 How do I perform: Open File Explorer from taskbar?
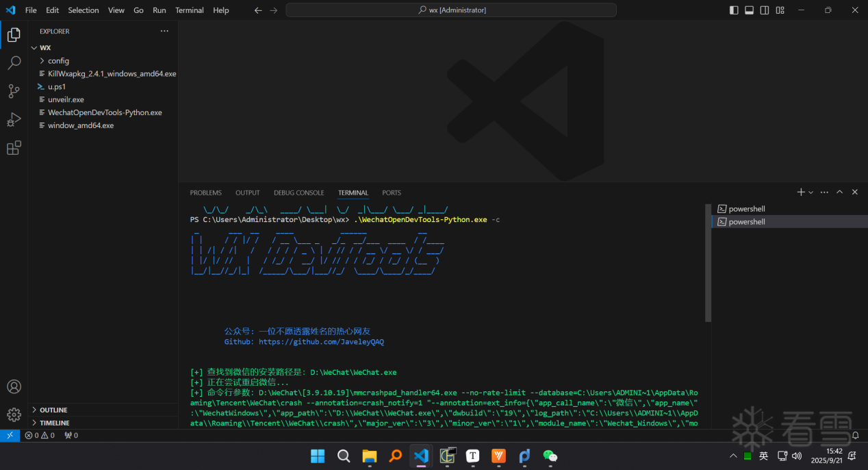click(x=370, y=456)
